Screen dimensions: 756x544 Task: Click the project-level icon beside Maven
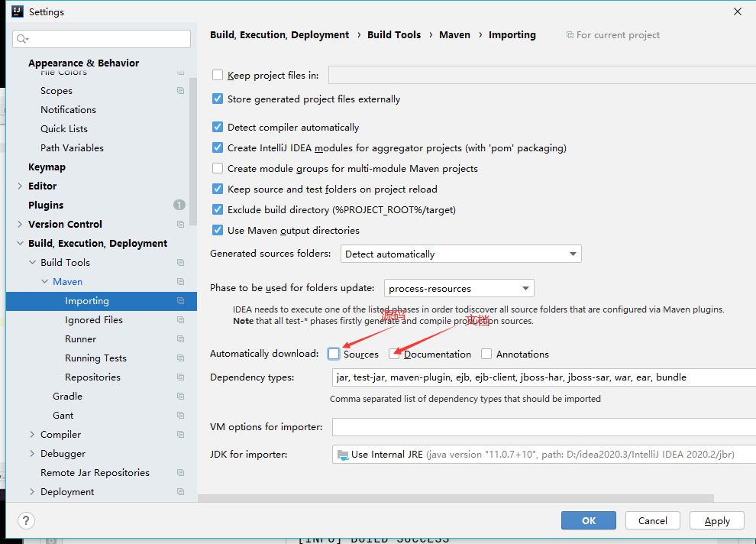(181, 282)
